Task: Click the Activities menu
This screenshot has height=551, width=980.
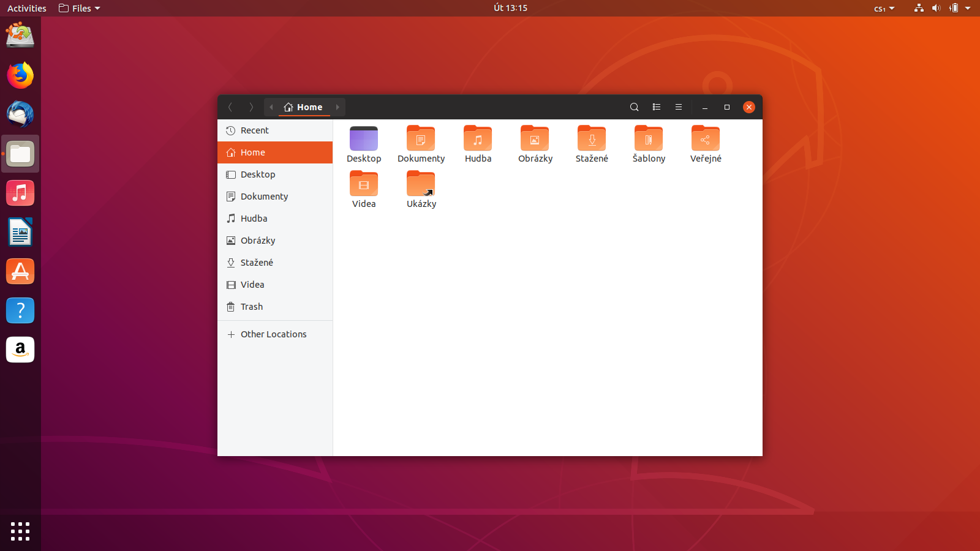Action: 26,8
